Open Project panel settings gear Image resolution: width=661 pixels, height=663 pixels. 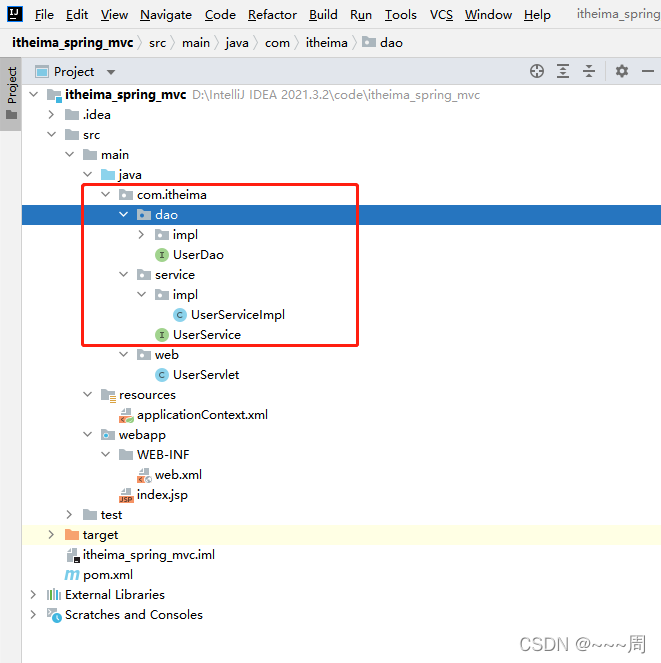[x=621, y=71]
